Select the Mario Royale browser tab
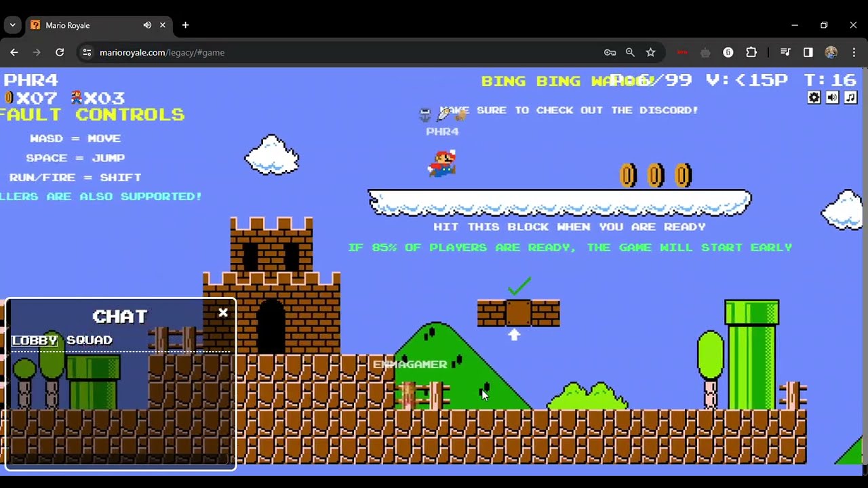 click(98, 25)
